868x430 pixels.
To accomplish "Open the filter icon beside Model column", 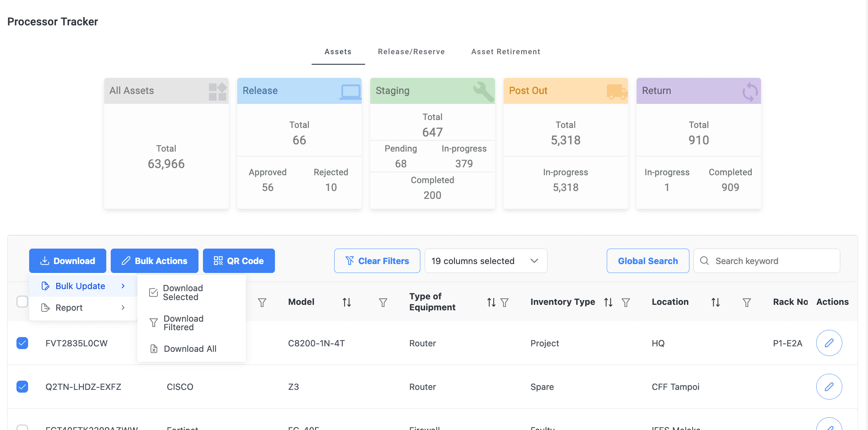I will tap(383, 302).
